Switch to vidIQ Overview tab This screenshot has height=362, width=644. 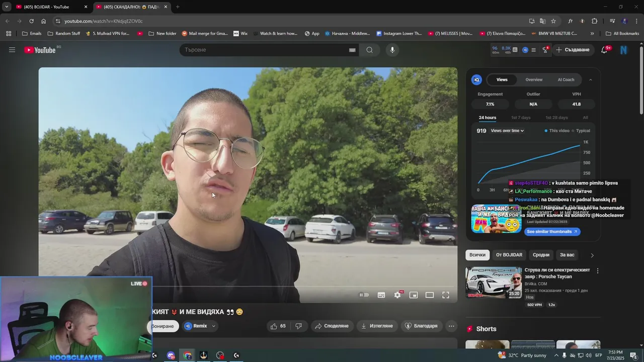pos(534,79)
